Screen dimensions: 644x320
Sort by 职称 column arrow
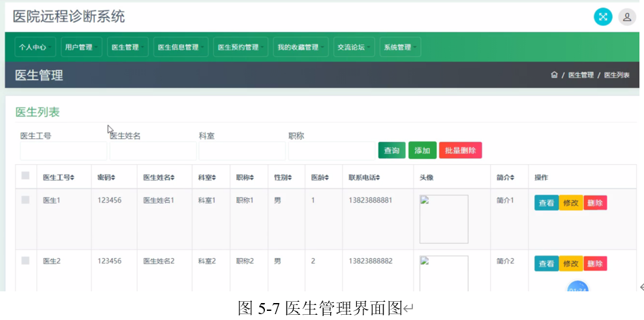coord(252,178)
